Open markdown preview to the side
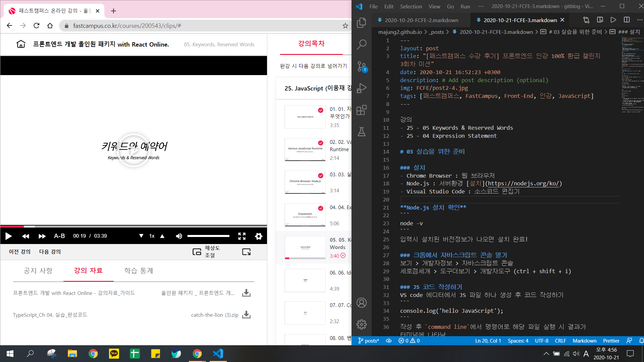The height and width of the screenshot is (362, 644). (600, 20)
